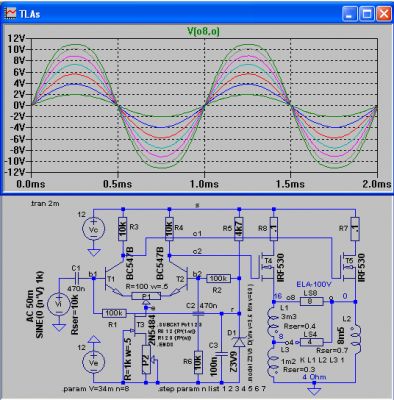Maximize the TLAs window
This screenshot has height=400, width=394.
[x=367, y=14]
